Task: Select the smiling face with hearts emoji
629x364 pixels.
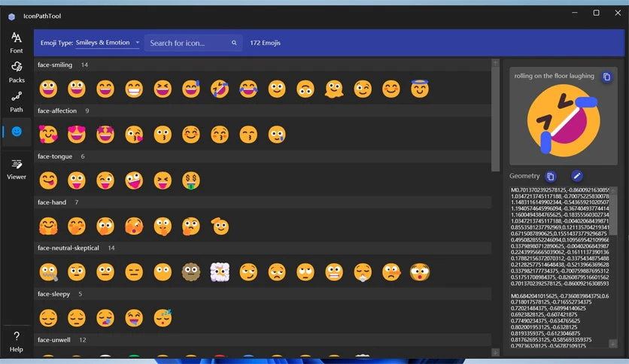Action: [48, 135]
